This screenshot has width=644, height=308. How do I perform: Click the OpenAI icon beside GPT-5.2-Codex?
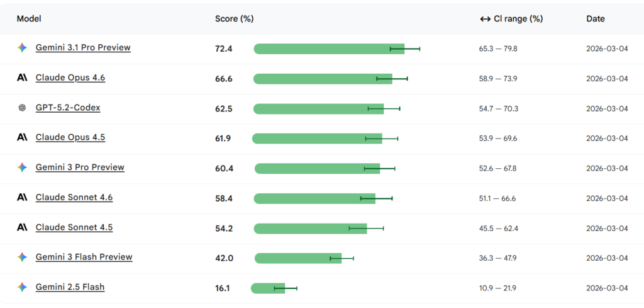(x=22, y=108)
